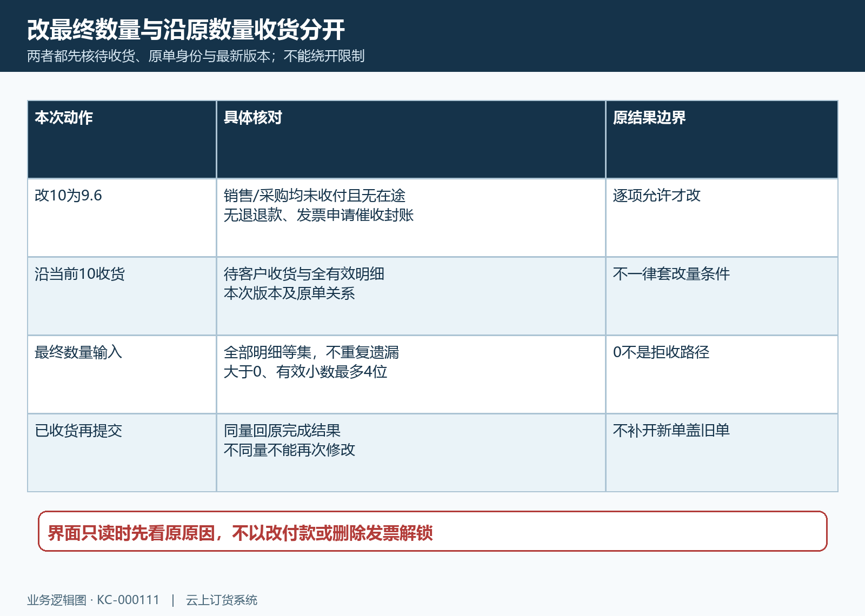
Task: Select the line 不同量不能再次修改
Action: pyautogui.click(x=289, y=450)
